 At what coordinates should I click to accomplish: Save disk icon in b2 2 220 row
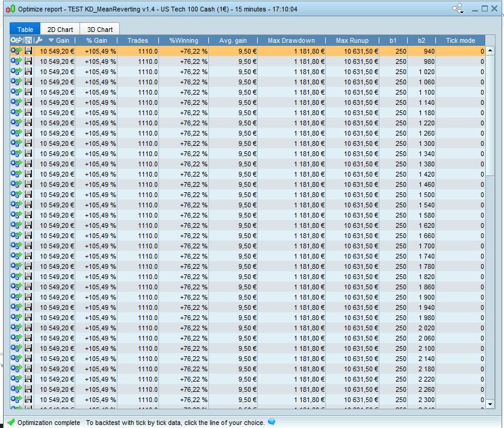tap(28, 379)
